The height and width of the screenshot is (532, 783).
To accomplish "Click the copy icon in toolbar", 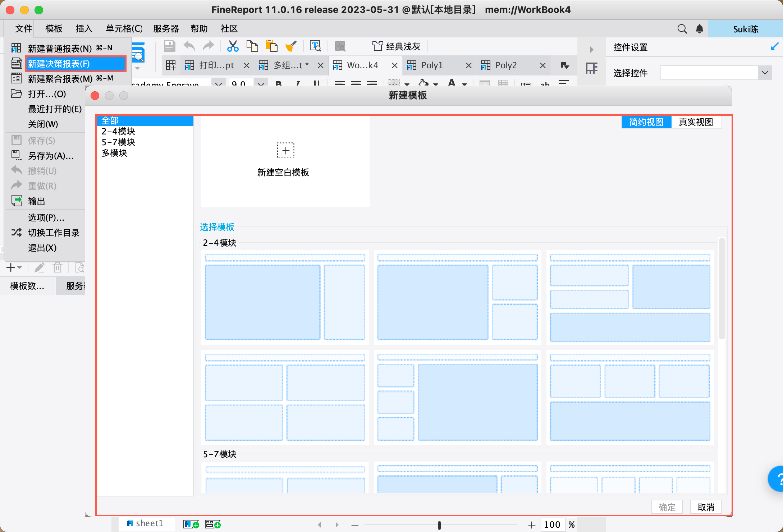I will click(x=252, y=46).
